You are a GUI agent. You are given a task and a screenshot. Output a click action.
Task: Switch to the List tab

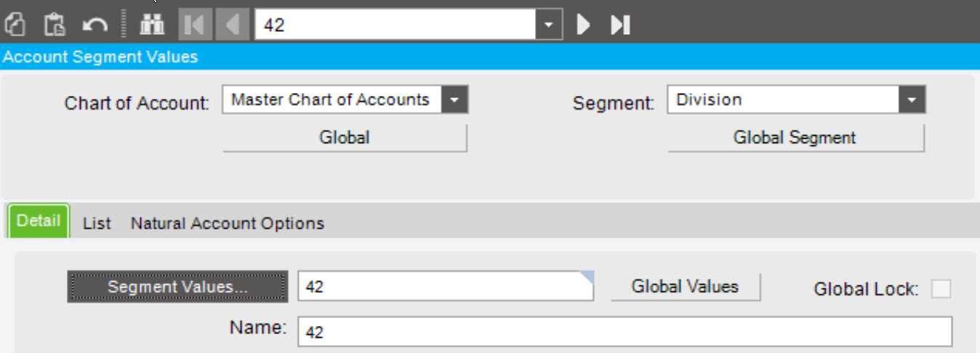point(97,224)
